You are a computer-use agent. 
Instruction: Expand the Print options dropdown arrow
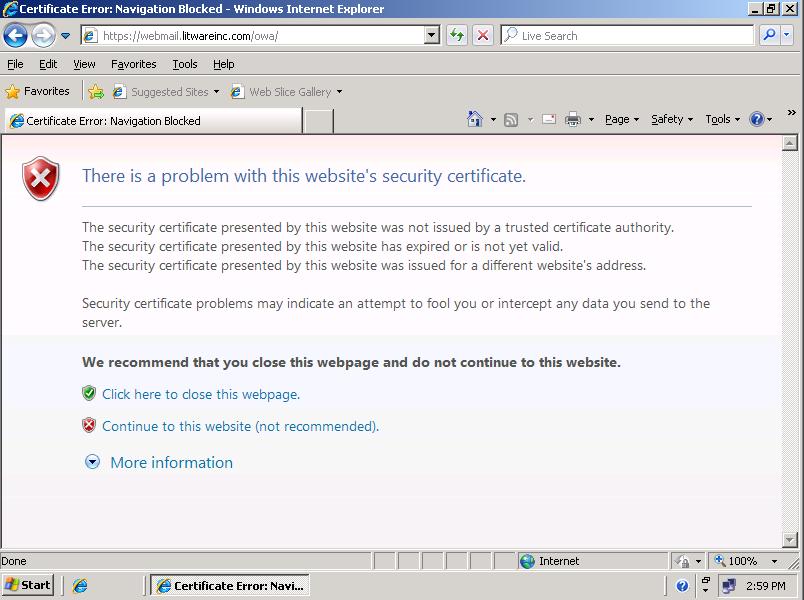(591, 119)
